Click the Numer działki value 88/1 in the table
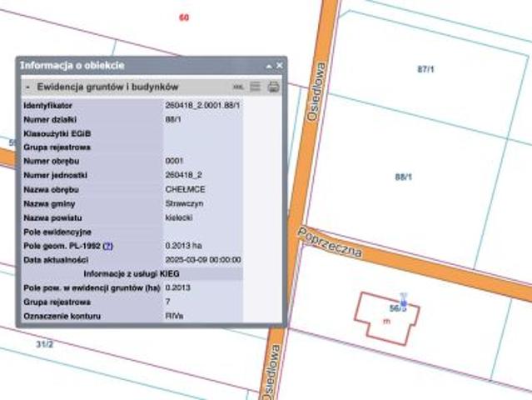 click(x=173, y=119)
